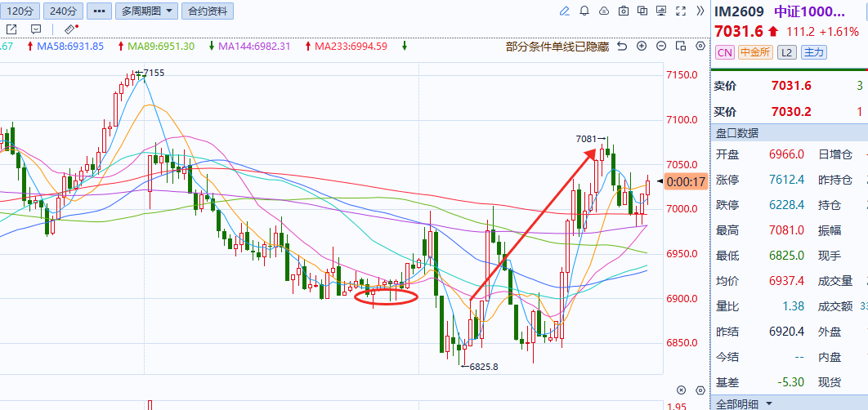Click the 持仓 label
Viewport: 868px width, 410px height.
click(x=831, y=205)
